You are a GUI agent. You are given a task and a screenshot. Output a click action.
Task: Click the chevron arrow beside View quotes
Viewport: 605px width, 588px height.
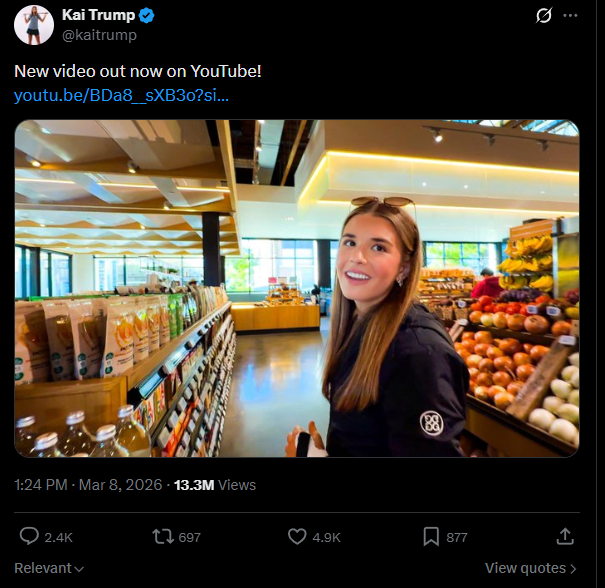tap(573, 568)
